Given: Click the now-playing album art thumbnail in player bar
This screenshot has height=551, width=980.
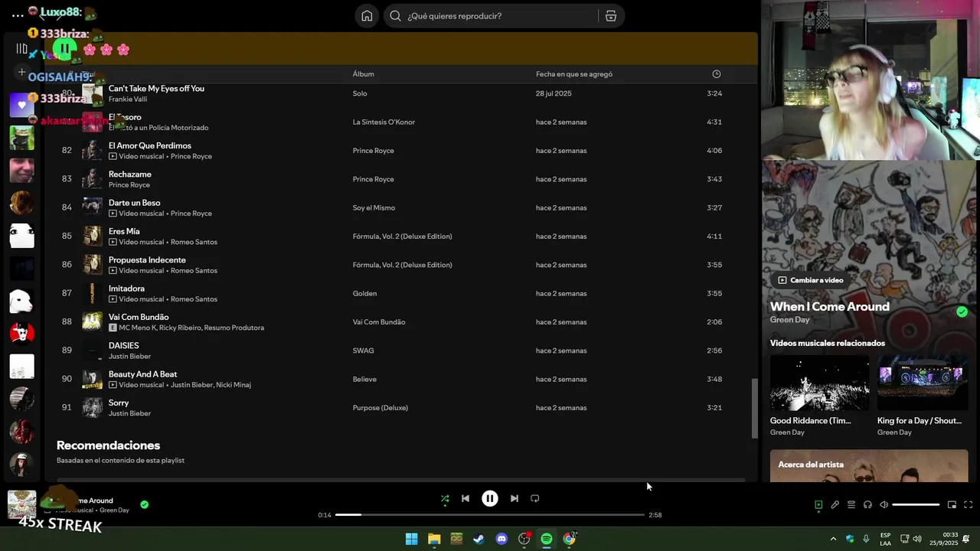Looking at the screenshot, I should (21, 504).
